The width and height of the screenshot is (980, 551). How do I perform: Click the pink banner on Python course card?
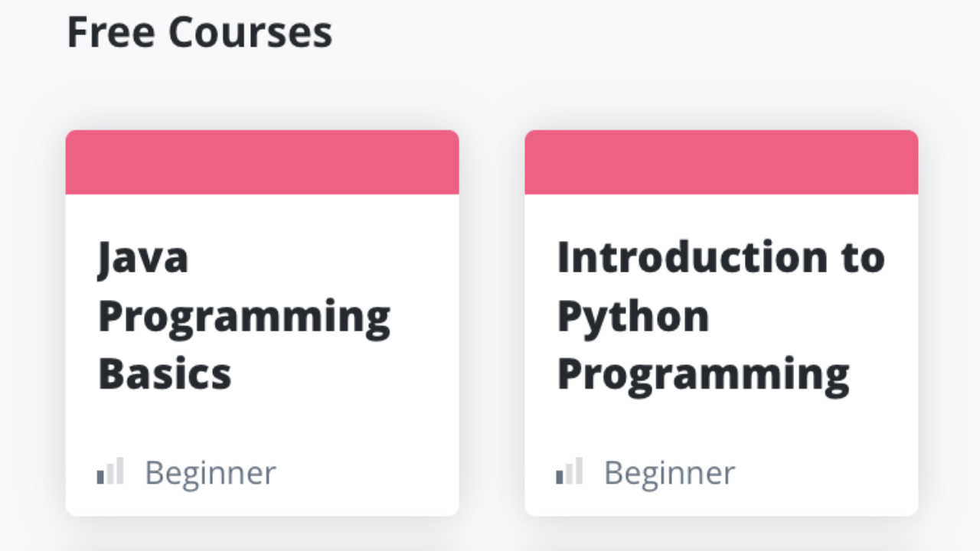[x=721, y=162]
